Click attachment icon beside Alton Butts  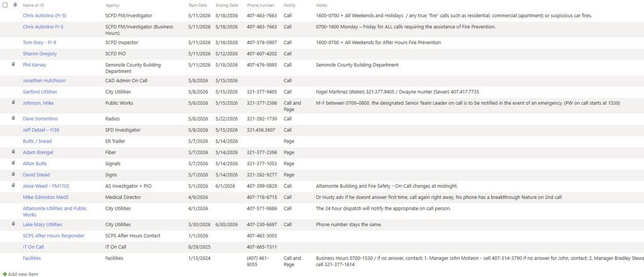tap(13, 163)
